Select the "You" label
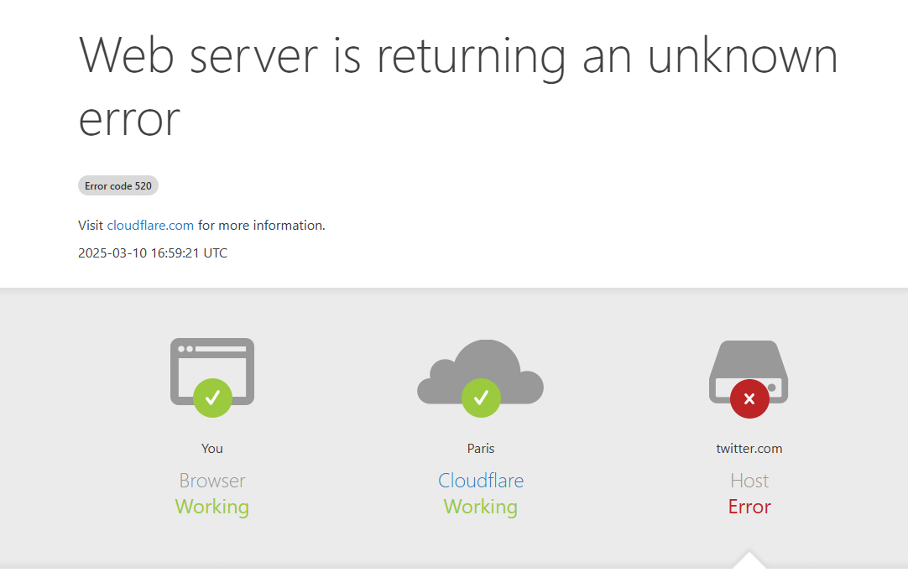Screen dimensions: 908x588 point(212,449)
